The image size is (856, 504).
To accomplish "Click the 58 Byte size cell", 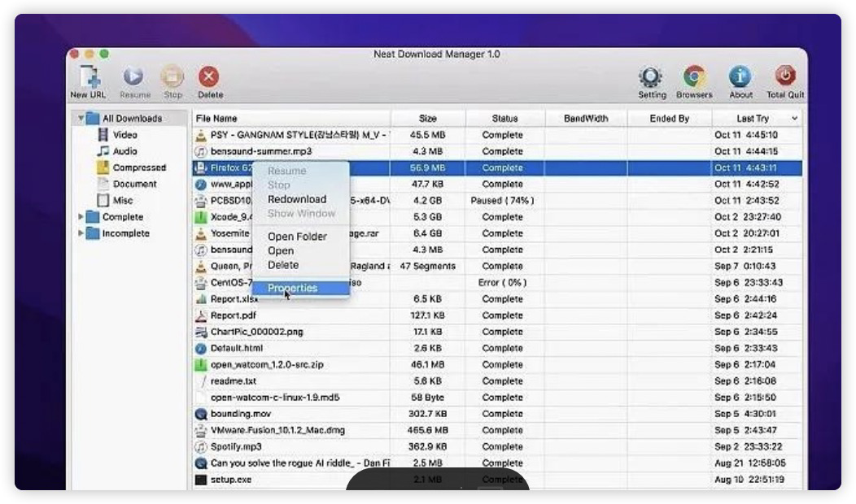I will [427, 397].
